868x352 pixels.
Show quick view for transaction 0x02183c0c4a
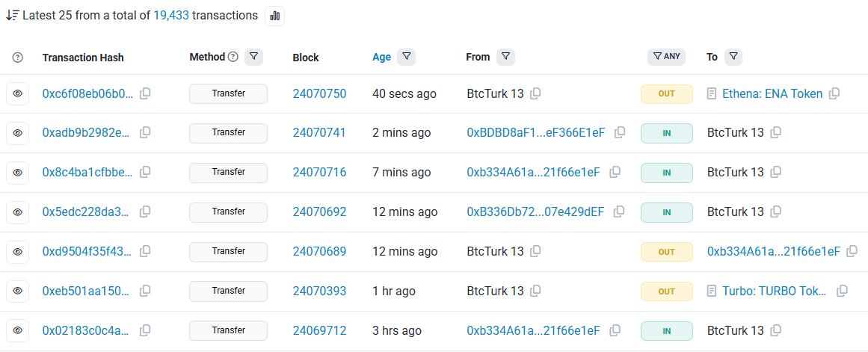tap(18, 330)
